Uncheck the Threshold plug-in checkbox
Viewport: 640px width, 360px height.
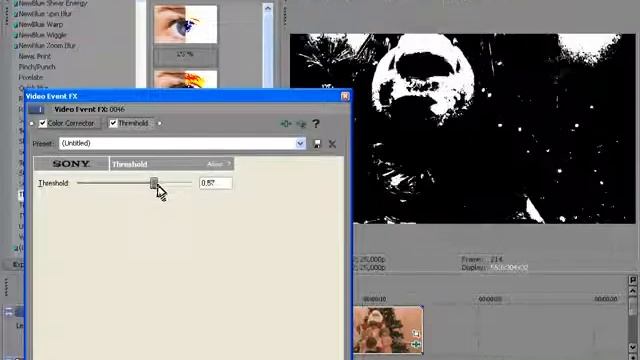click(x=113, y=123)
